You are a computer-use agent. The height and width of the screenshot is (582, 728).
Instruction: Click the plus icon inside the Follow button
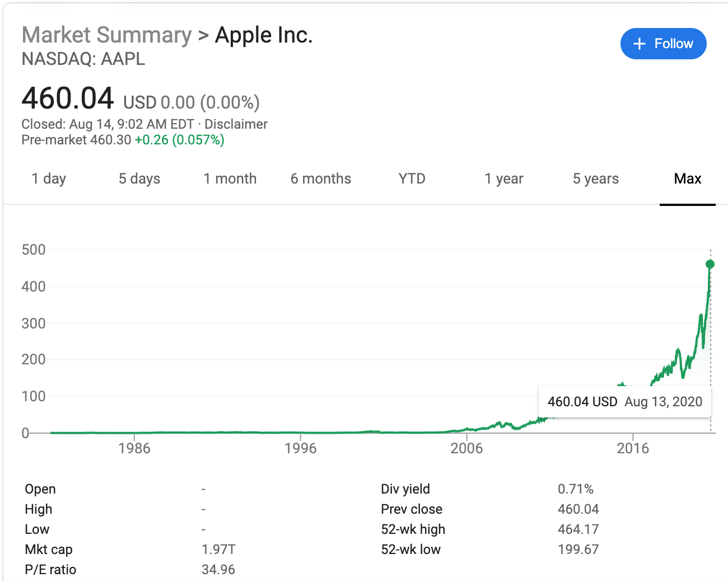pos(639,43)
